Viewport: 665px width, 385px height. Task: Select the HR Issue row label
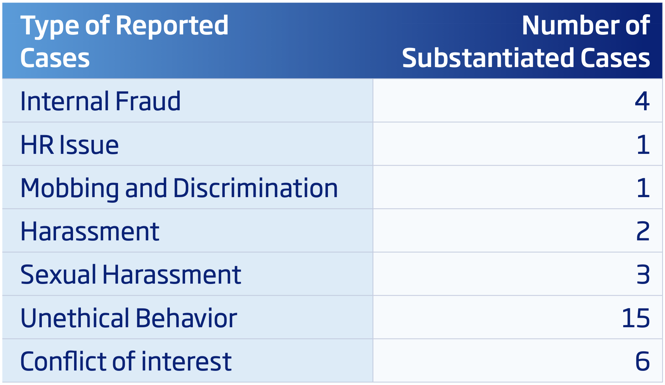point(70,145)
